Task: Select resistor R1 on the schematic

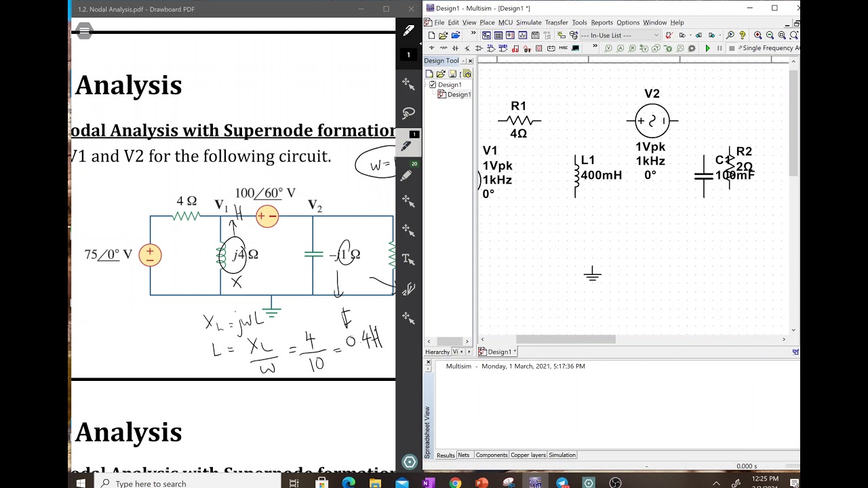Action: [519, 121]
